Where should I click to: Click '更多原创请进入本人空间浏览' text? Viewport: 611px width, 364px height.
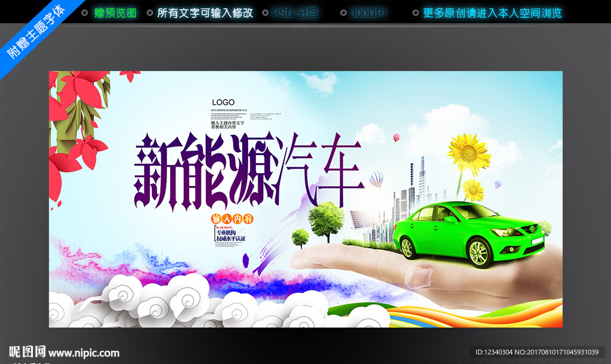pyautogui.click(x=492, y=13)
